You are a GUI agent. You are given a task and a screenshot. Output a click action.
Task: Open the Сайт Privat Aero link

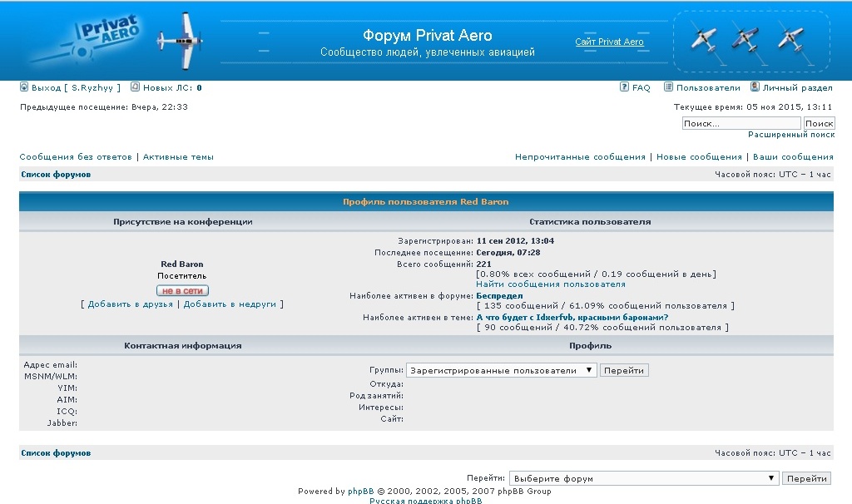(x=609, y=42)
